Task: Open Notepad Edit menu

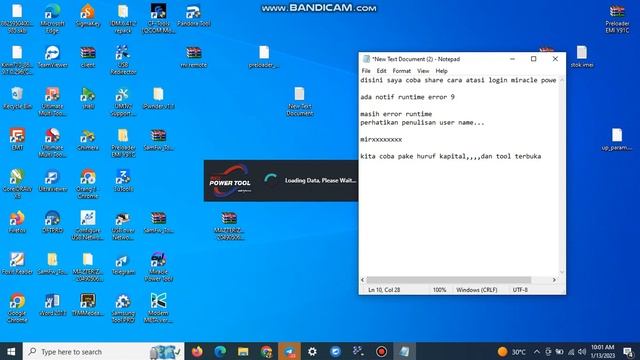Action: pyautogui.click(x=381, y=71)
